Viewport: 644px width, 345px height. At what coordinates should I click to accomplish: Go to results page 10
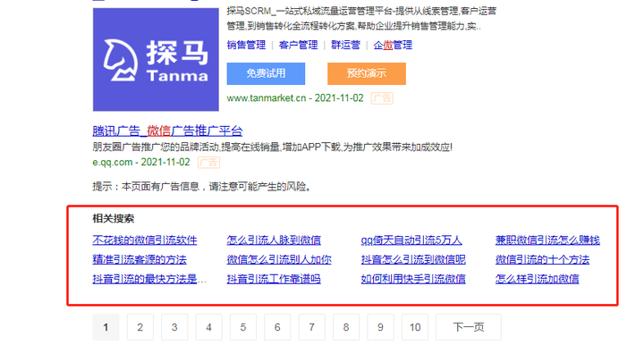coord(415,327)
